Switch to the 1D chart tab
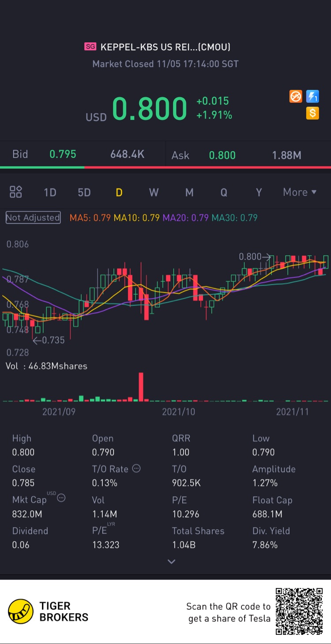331x644 pixels. 50,192
